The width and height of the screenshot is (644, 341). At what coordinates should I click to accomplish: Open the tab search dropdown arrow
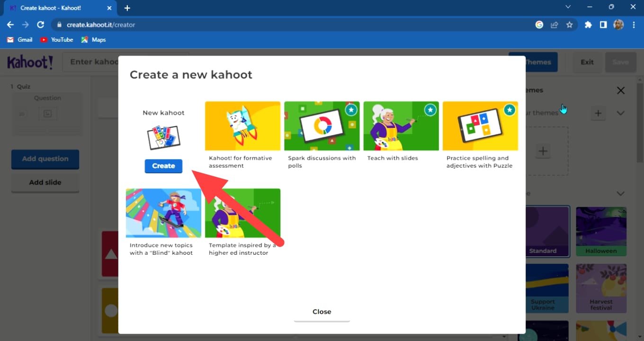568,7
